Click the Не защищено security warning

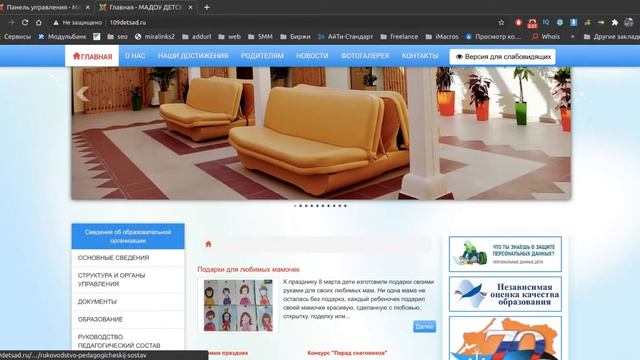click(77, 22)
